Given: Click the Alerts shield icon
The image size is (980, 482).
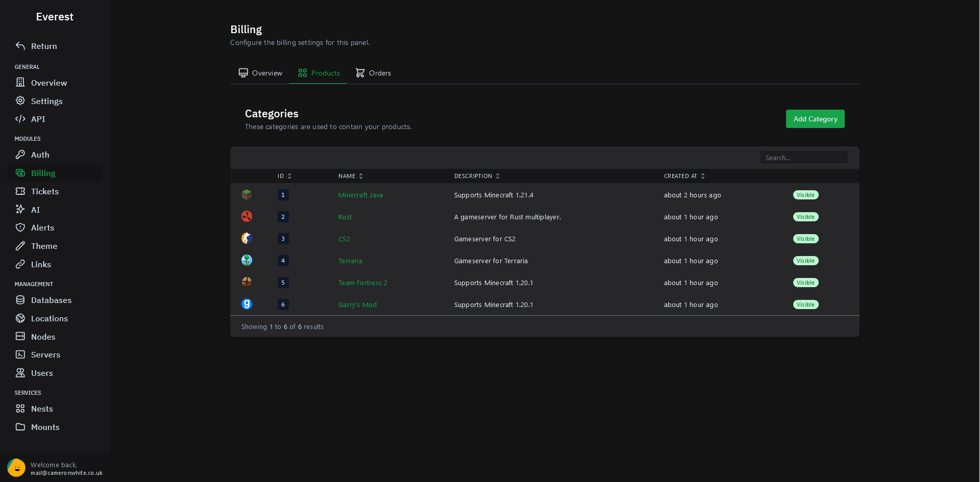Looking at the screenshot, I should pos(20,227).
